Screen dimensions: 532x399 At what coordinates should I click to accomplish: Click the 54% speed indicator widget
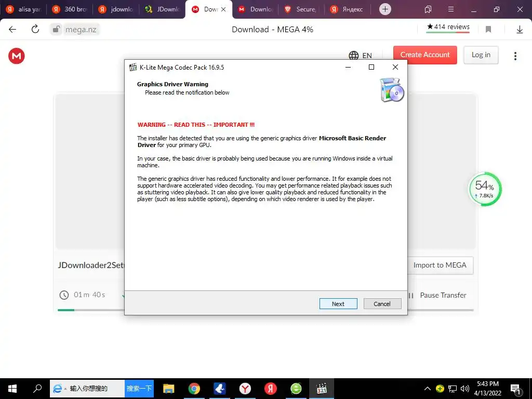(x=485, y=189)
